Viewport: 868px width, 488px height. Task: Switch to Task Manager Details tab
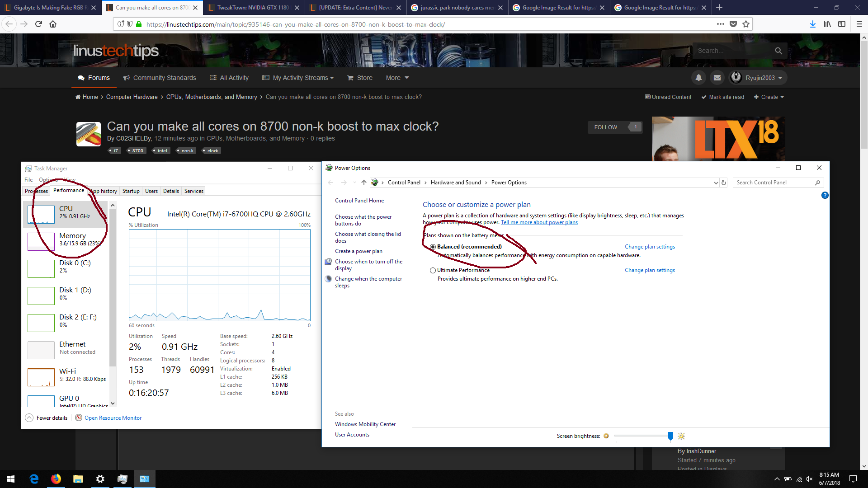(x=171, y=191)
